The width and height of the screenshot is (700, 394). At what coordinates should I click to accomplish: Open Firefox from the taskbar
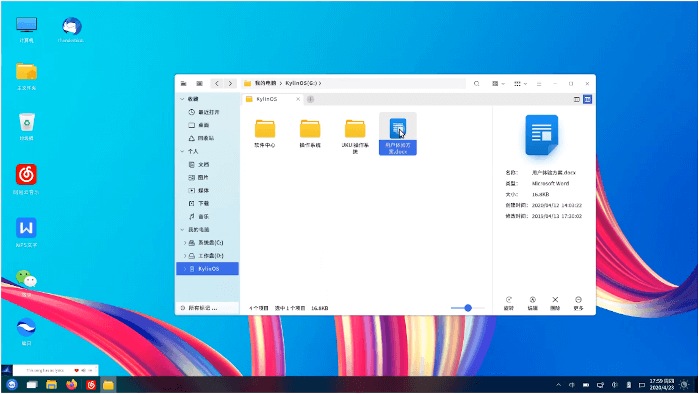coord(71,385)
